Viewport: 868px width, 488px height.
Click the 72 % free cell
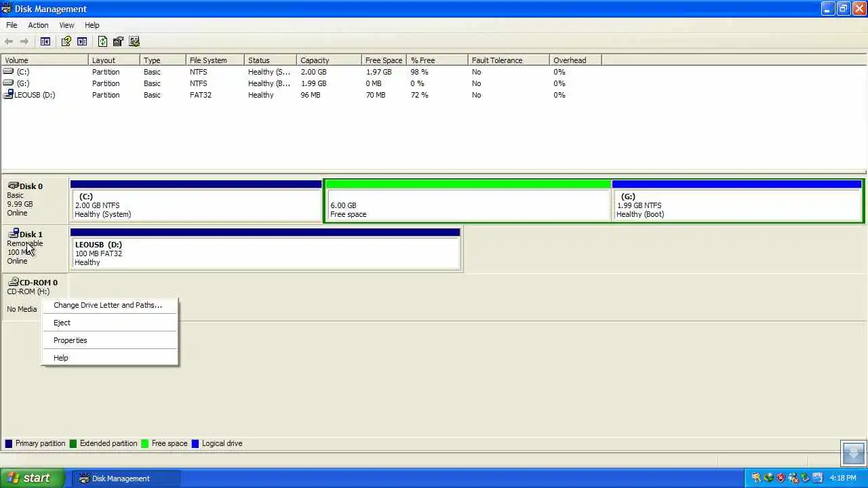coord(420,95)
